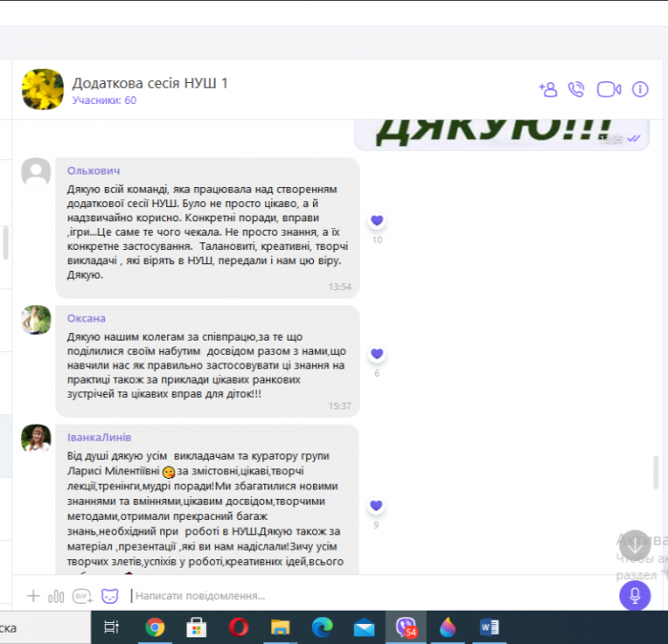Start a video call in the group
This screenshot has width=668, height=644.
pyautogui.click(x=609, y=89)
